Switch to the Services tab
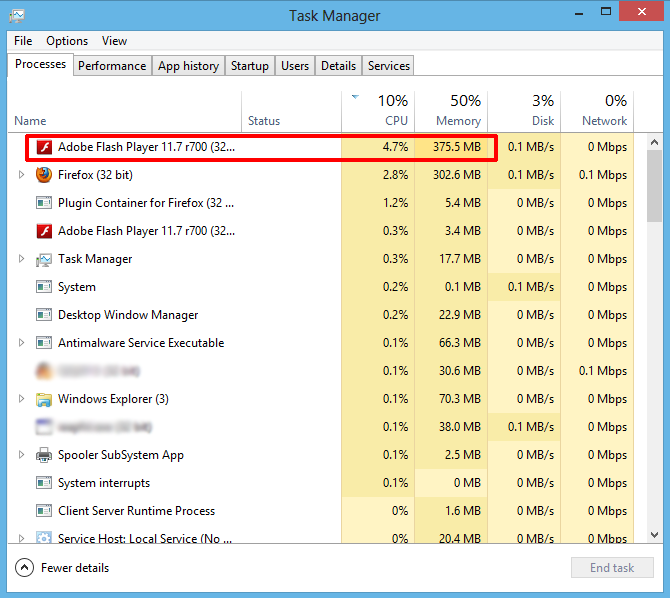Viewport: 670px width, 598px height. (x=388, y=66)
